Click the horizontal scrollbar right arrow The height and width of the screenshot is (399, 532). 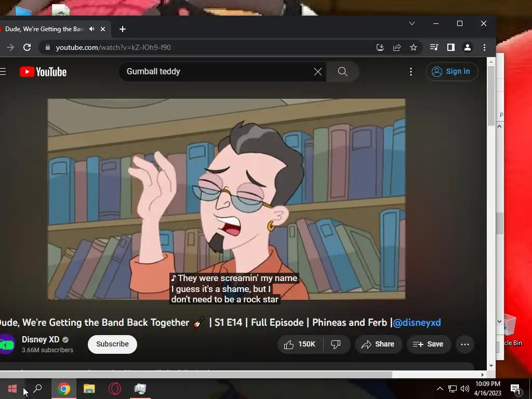click(x=483, y=375)
